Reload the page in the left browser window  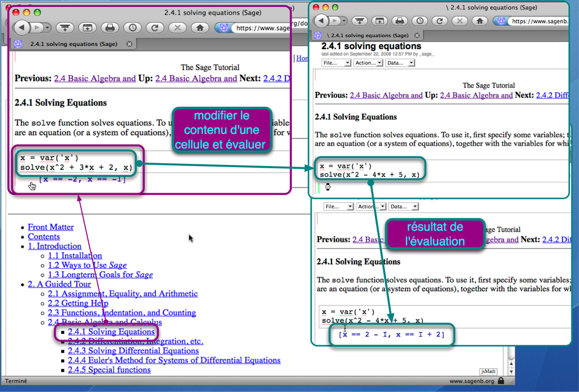point(155,28)
